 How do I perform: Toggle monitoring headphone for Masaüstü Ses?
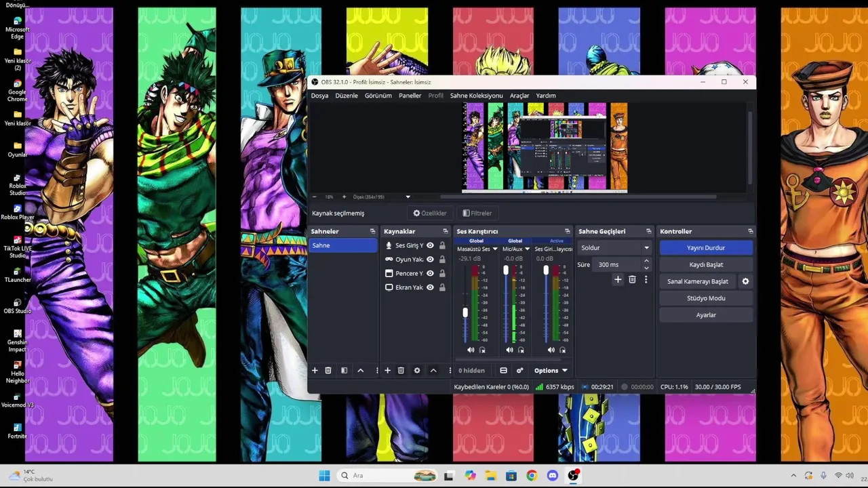tap(482, 350)
